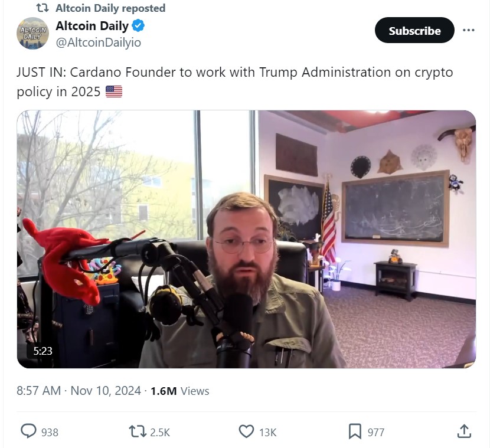490x448 pixels.
Task: Subscribe to Altcoin Daily
Action: pyautogui.click(x=414, y=30)
